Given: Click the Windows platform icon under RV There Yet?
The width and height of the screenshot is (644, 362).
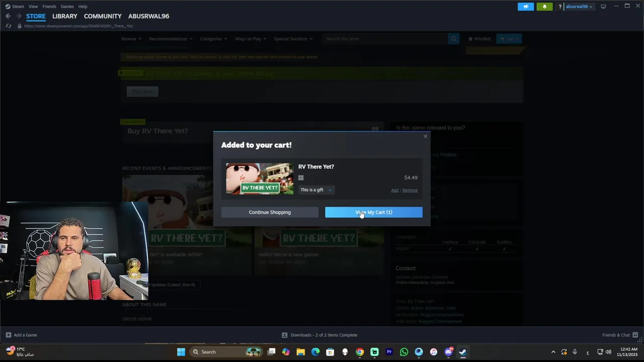Looking at the screenshot, I should point(301,177).
